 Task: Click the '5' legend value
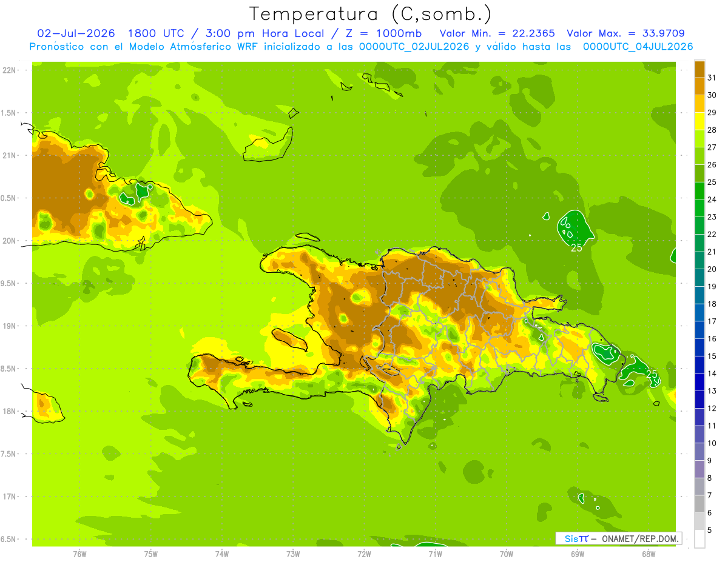coord(710,530)
